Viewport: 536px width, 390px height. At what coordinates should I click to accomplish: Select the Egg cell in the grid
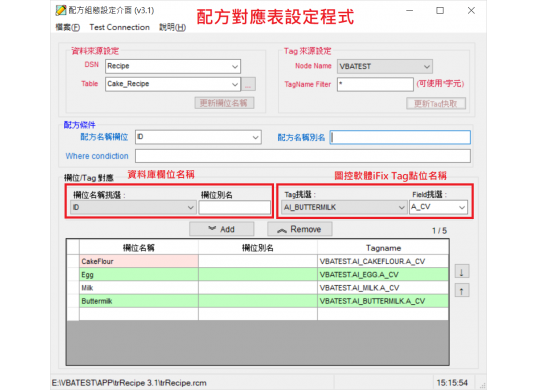[138, 275]
